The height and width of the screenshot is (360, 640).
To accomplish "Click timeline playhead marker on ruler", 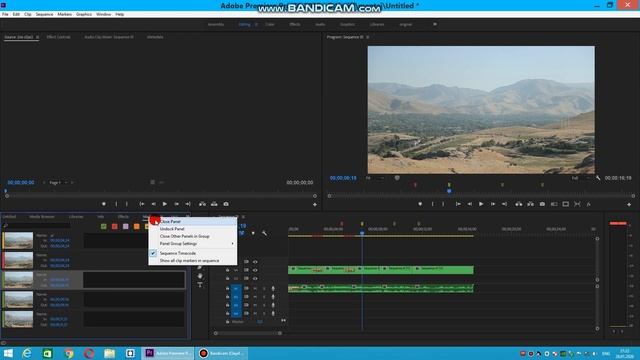I will (362, 233).
